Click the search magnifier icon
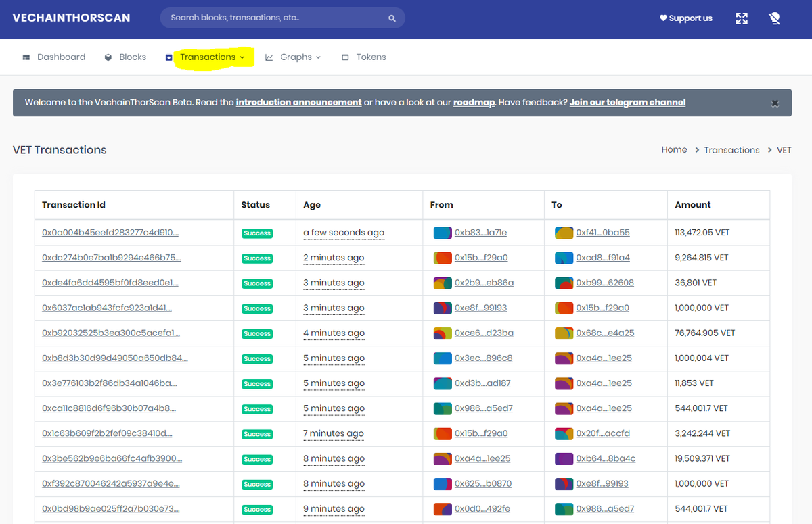 point(392,18)
